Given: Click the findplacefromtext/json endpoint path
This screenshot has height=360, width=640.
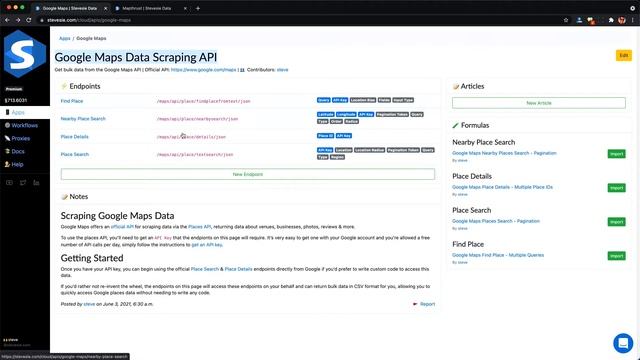Looking at the screenshot, I should point(203,101).
